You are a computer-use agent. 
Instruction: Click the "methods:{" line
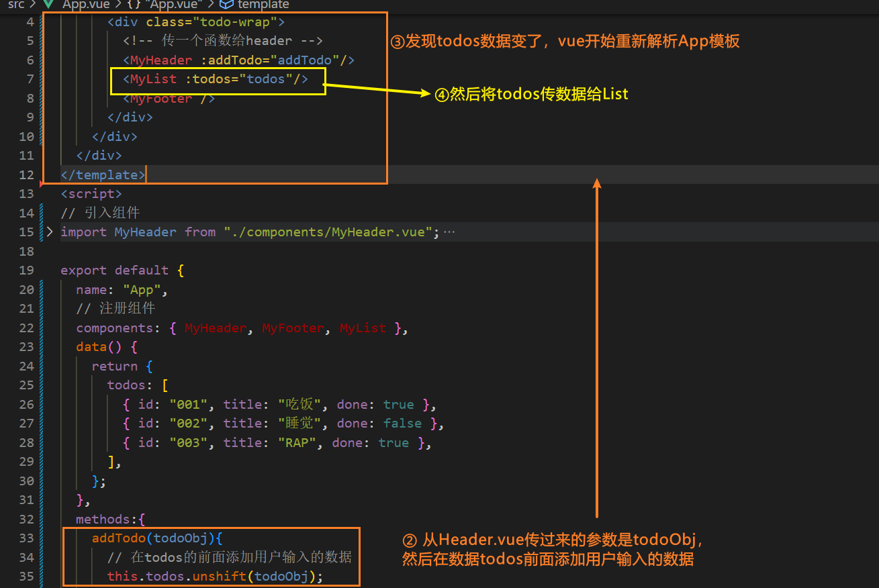111,520
